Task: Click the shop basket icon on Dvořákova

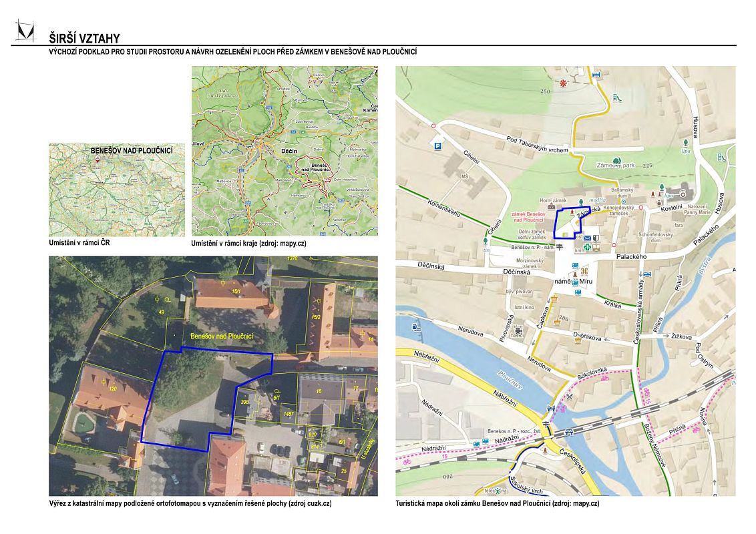Action: click(x=578, y=340)
